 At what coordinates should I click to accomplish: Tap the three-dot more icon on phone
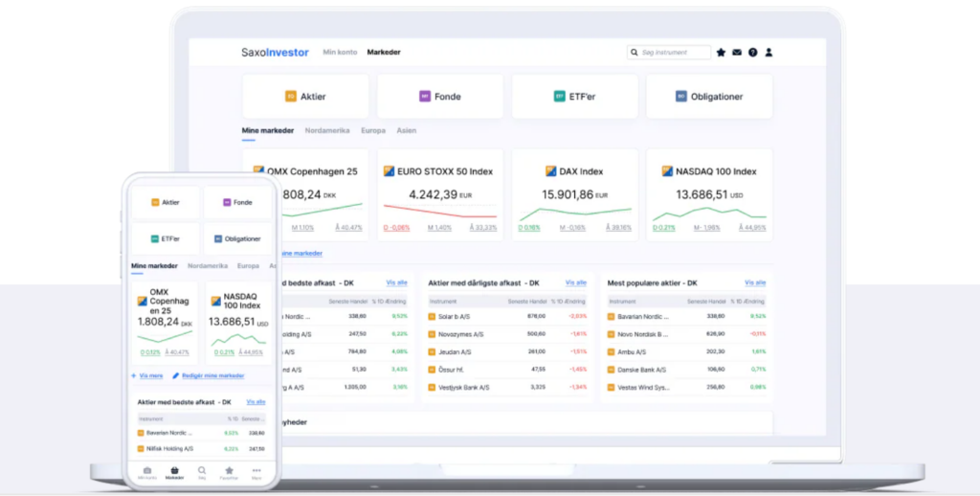[x=256, y=472]
